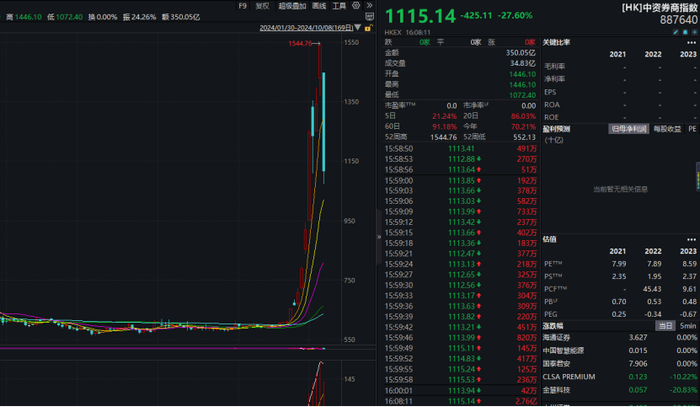This screenshot has width=700, height=407.
Task: Select 当日 change period tab
Action: 665,326
